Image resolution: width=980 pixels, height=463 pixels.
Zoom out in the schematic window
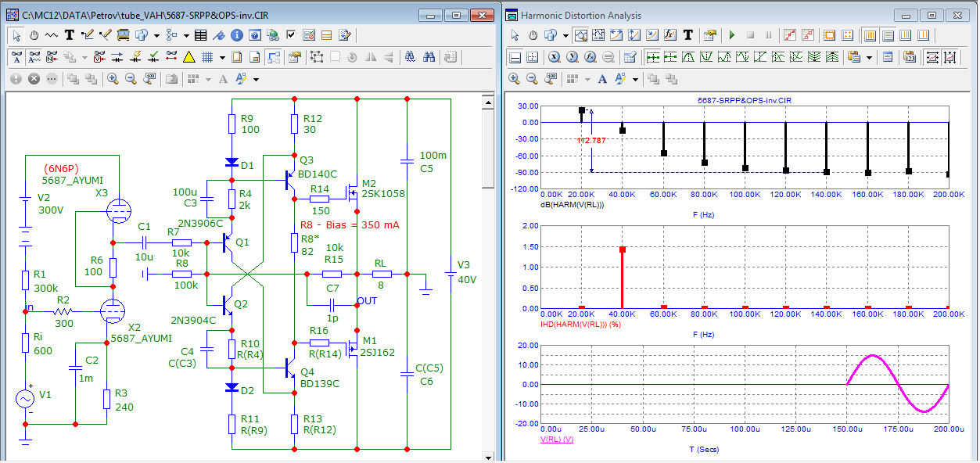[x=131, y=79]
